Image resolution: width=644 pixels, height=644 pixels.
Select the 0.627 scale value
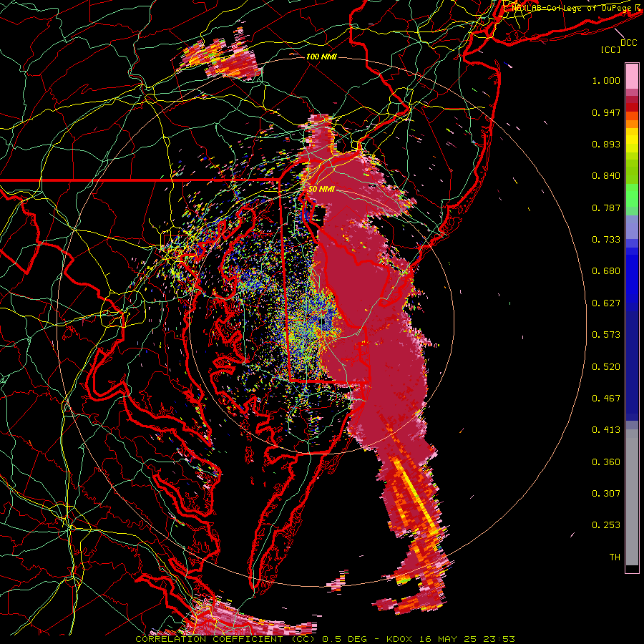(606, 303)
